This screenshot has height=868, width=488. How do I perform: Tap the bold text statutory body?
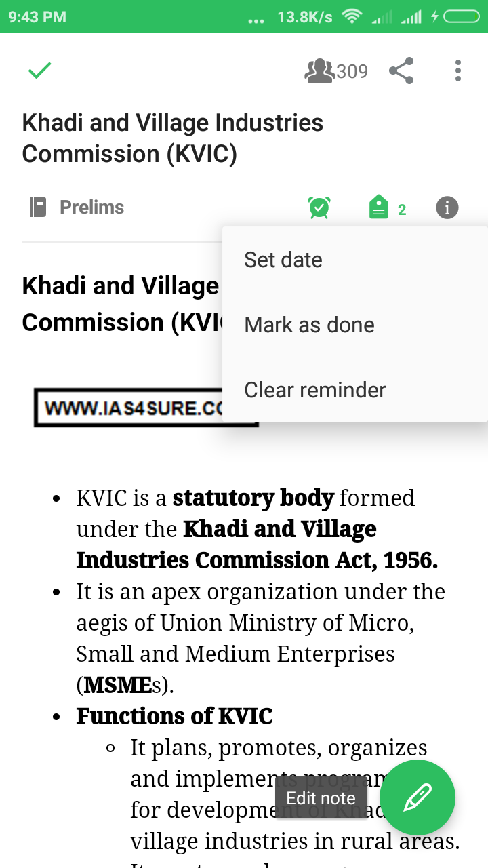click(253, 498)
